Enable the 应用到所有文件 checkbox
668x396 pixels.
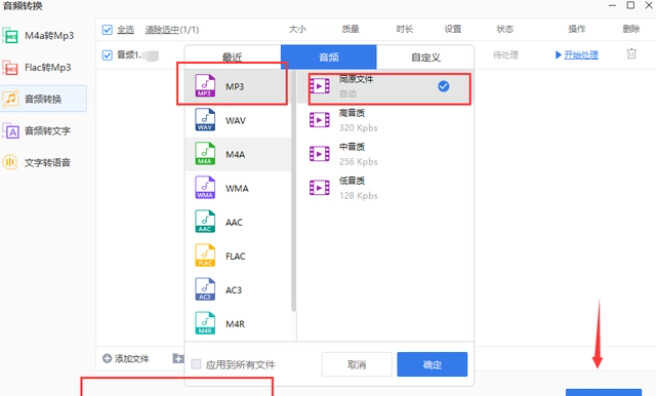click(196, 364)
